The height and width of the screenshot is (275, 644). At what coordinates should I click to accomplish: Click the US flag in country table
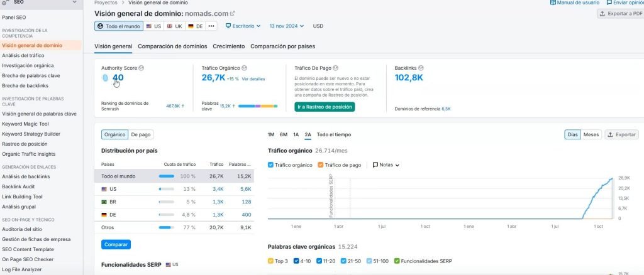point(104,190)
